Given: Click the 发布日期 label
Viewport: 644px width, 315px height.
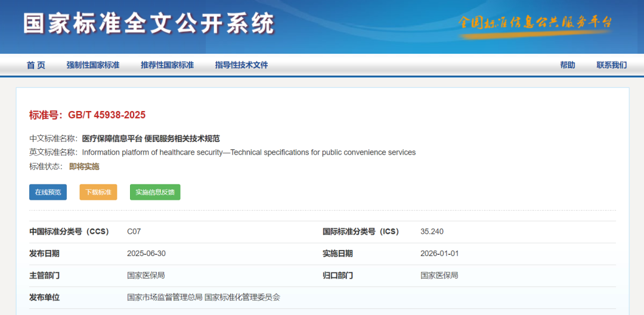Looking at the screenshot, I should 44,254.
